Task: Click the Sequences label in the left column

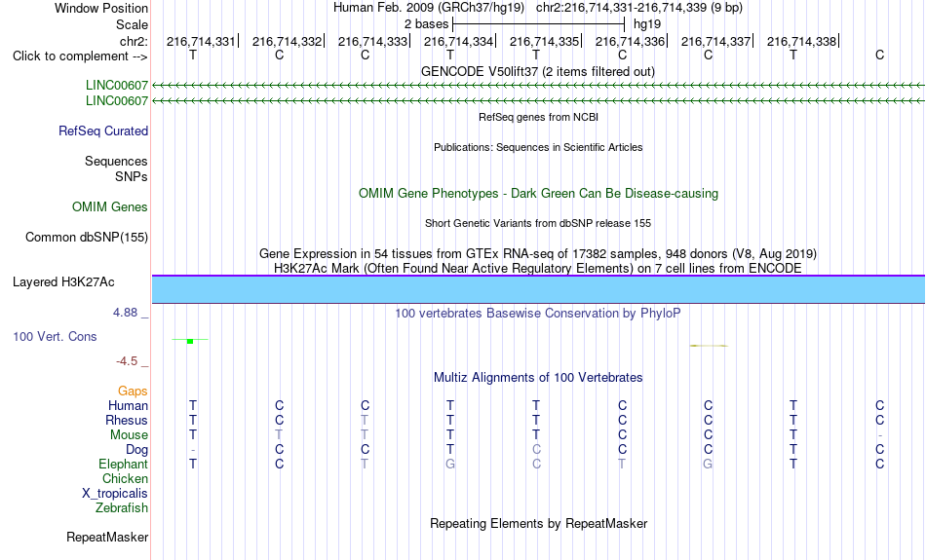Action: point(116,161)
